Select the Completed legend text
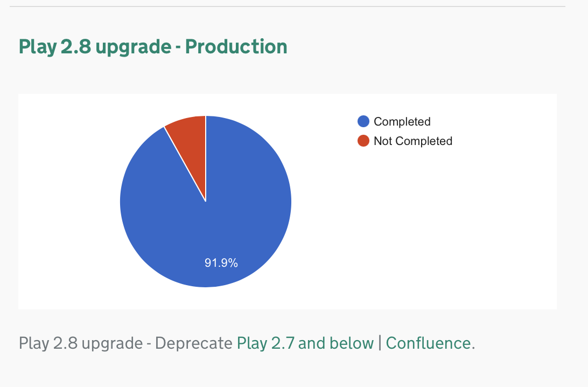The image size is (588, 387). point(402,122)
